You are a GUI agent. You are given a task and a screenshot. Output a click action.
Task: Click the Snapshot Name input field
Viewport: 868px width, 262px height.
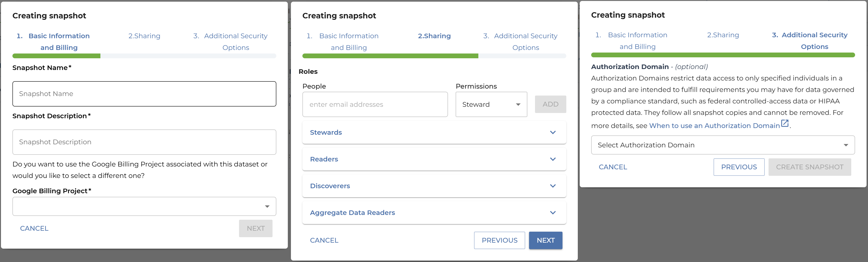(144, 94)
